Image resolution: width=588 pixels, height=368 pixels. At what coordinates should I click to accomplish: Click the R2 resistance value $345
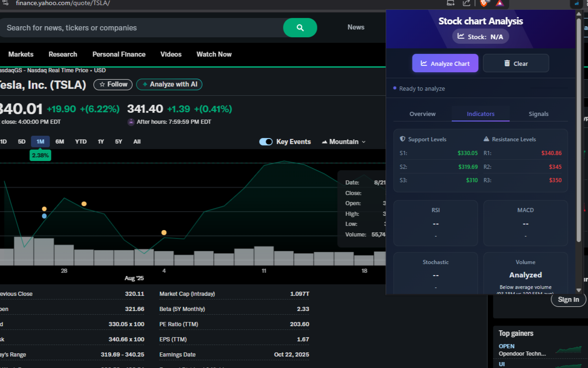(555, 167)
